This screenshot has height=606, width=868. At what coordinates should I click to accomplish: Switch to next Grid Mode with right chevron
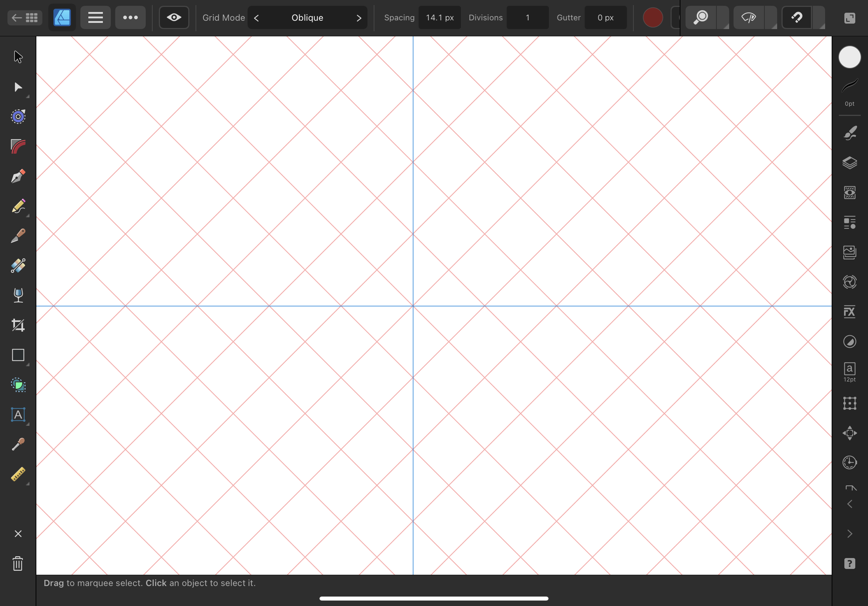tap(359, 18)
